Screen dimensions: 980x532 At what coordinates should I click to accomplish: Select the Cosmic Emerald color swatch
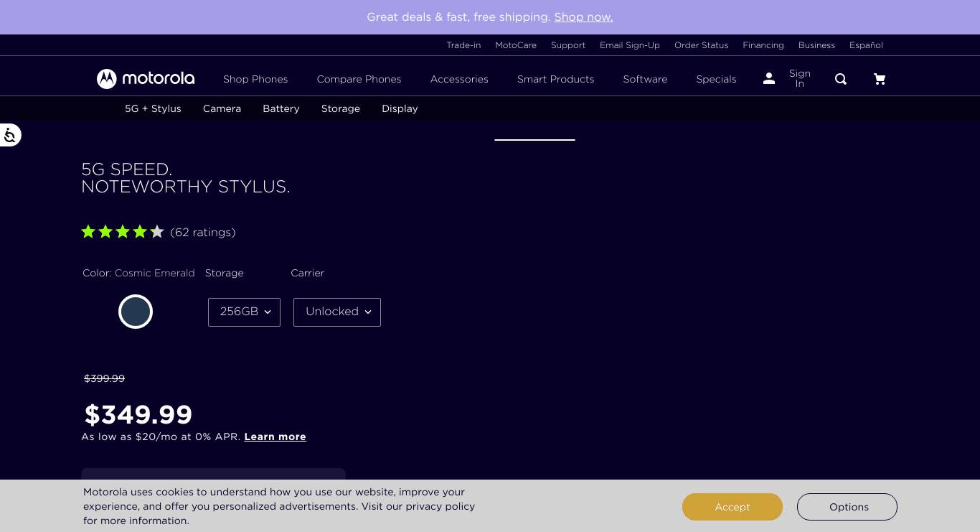136,312
